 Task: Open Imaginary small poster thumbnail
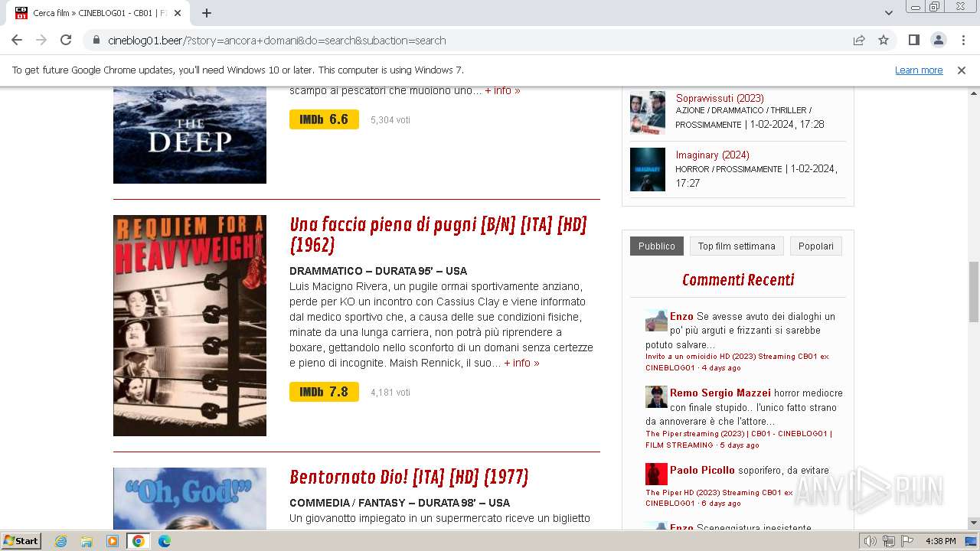(x=648, y=169)
